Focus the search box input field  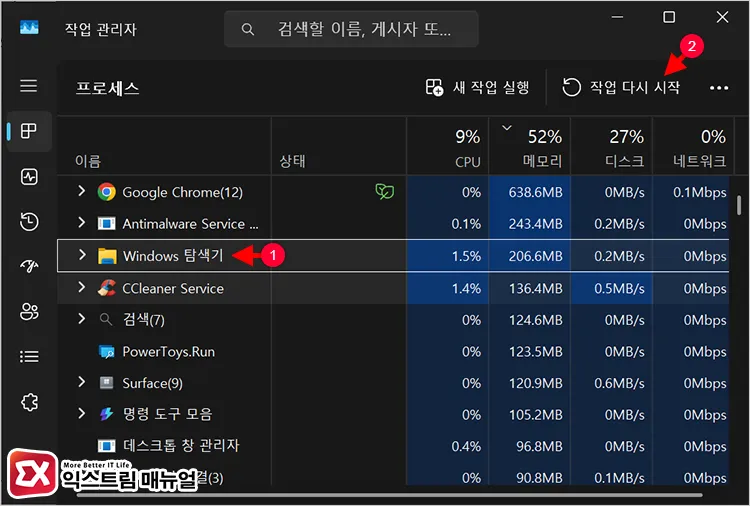[351, 29]
